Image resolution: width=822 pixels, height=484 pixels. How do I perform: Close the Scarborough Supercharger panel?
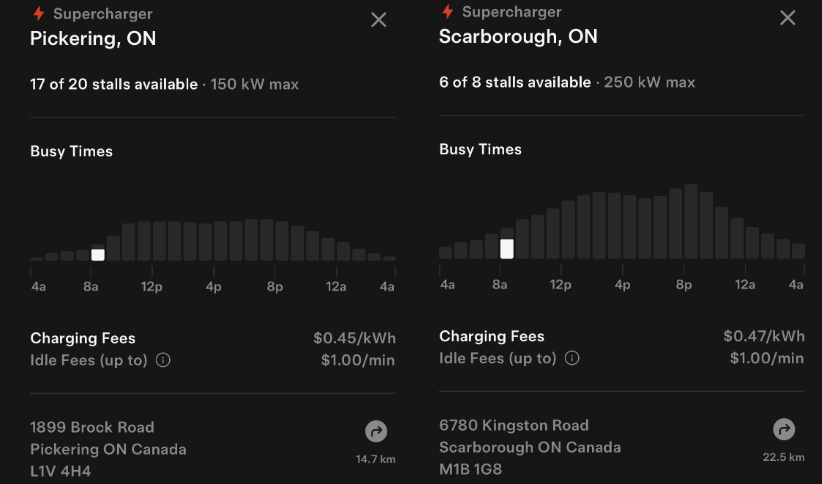click(x=788, y=18)
